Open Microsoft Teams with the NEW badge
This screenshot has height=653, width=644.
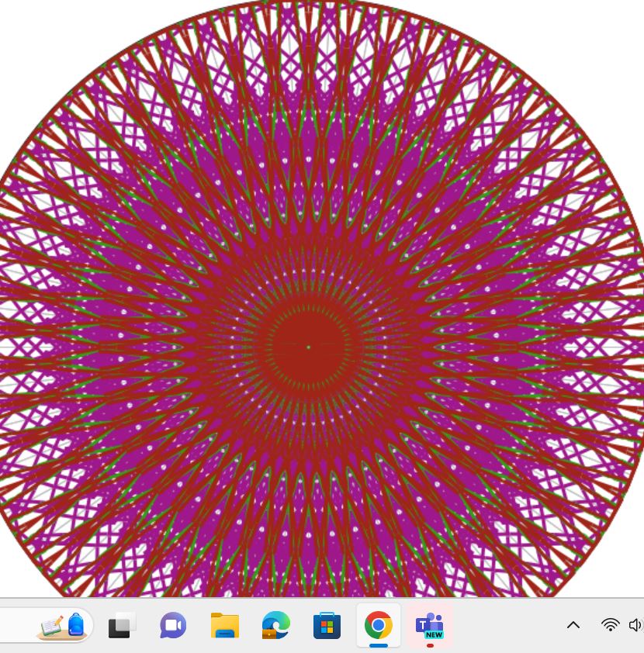tap(429, 625)
